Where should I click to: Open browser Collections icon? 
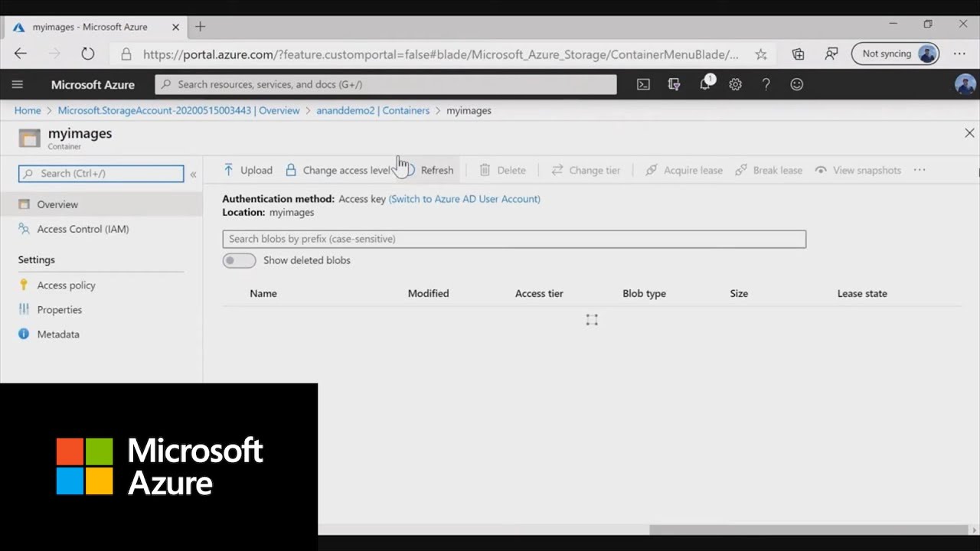798,54
